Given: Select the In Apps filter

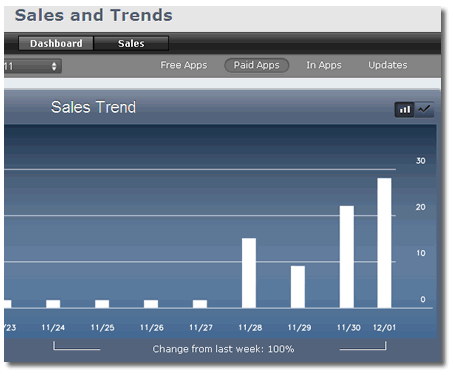Looking at the screenshot, I should [x=324, y=65].
